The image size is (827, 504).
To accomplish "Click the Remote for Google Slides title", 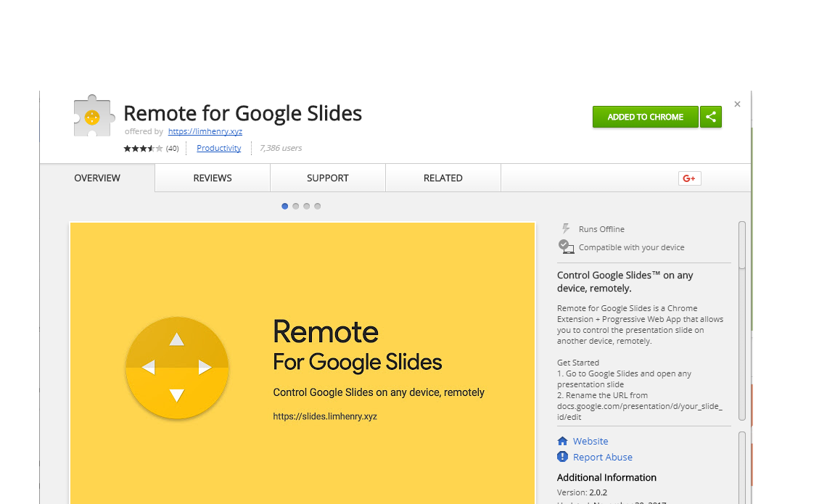I will point(242,113).
